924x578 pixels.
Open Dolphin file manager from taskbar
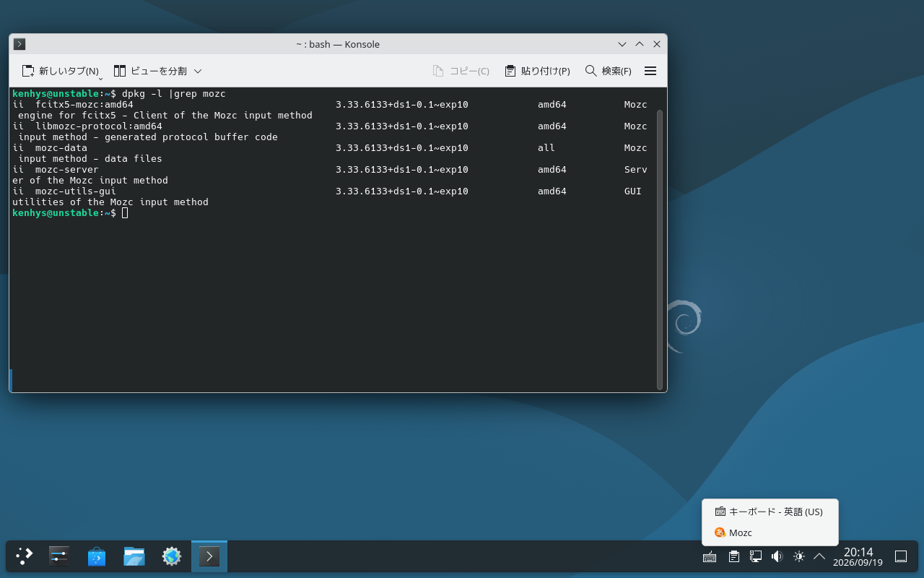tap(134, 556)
